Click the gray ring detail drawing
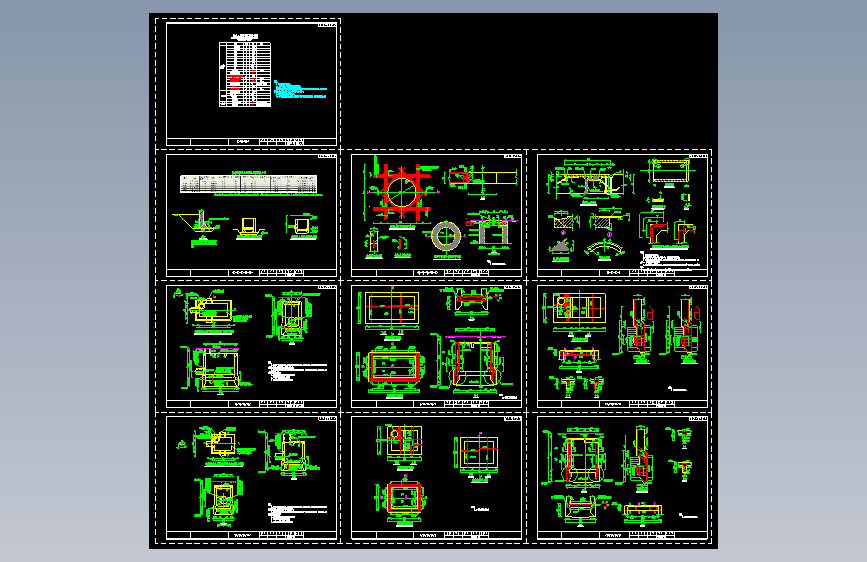The height and width of the screenshot is (562, 867). pyautogui.click(x=446, y=236)
